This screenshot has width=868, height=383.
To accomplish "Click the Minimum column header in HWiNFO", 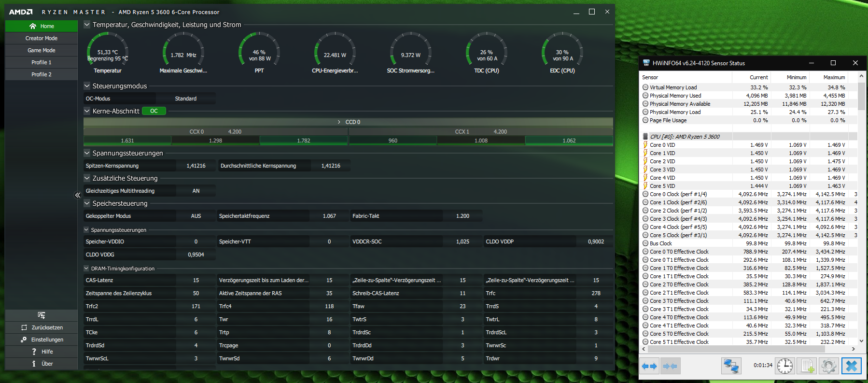I will [790, 77].
